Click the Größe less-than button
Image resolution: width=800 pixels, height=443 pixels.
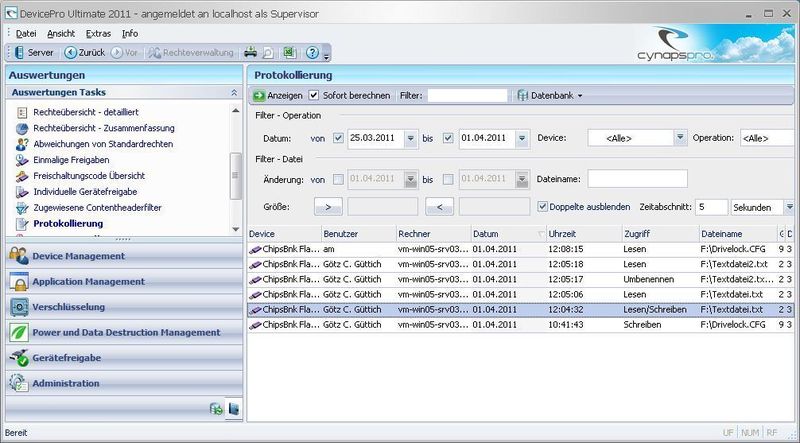439,207
